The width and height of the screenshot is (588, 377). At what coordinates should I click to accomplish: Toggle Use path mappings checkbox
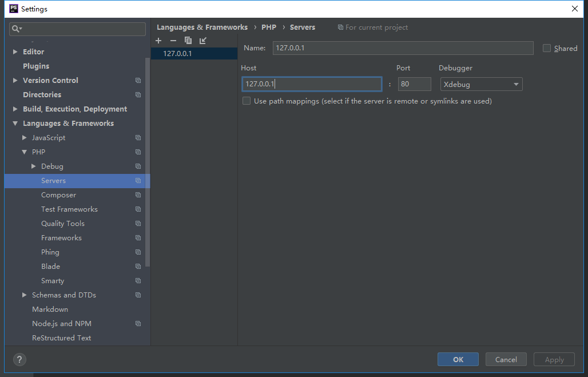coord(247,101)
